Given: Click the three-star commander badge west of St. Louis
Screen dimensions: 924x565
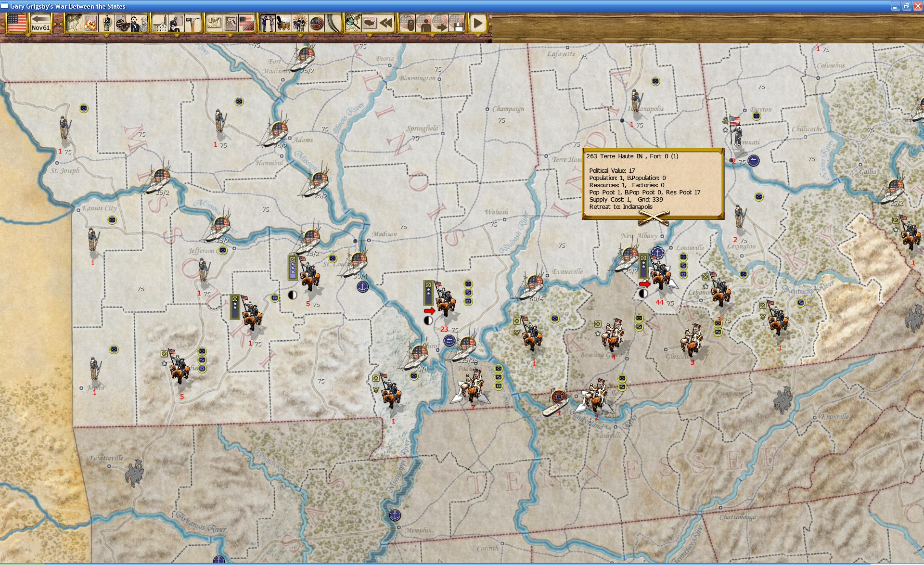Looking at the screenshot, I should coord(292,267).
